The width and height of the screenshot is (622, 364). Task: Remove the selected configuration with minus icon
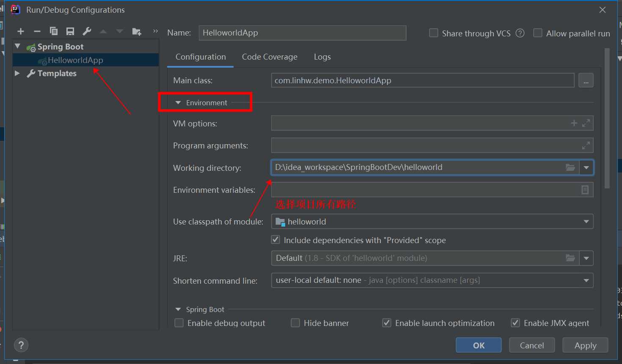(x=37, y=31)
